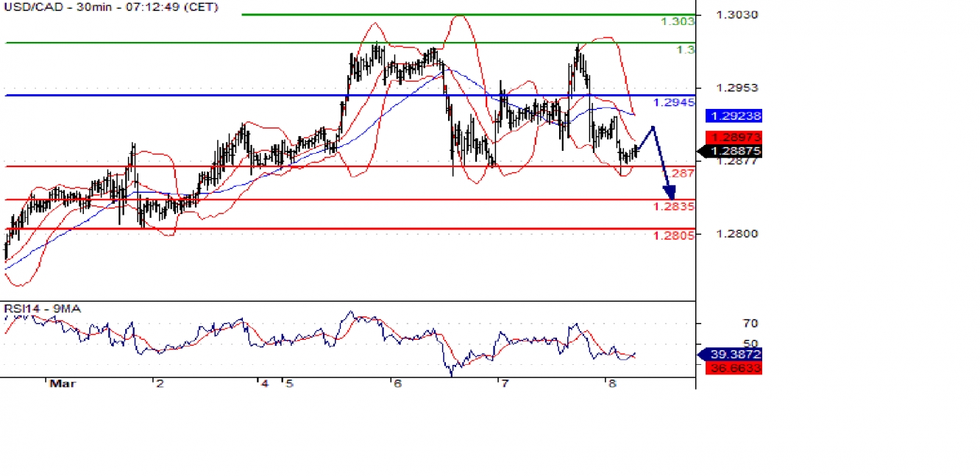Click the RSI14 - 9MA indicator label

click(x=41, y=309)
